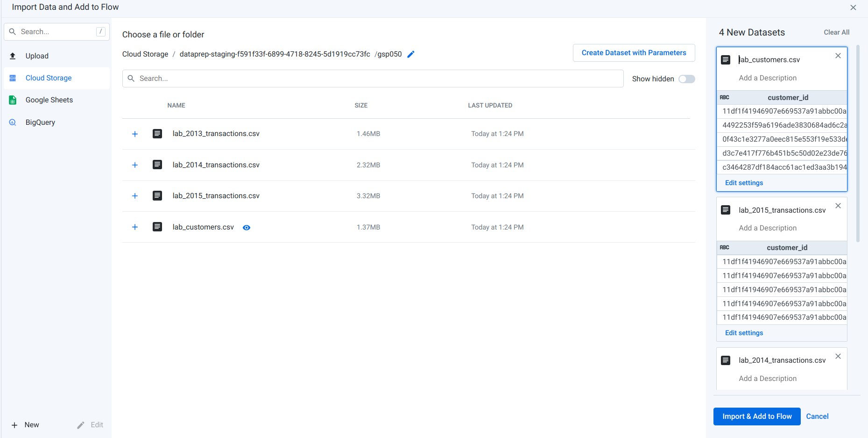Viewport: 868px width, 438px height.
Task: Enable the Show hidden toggle
Action: [686, 79]
